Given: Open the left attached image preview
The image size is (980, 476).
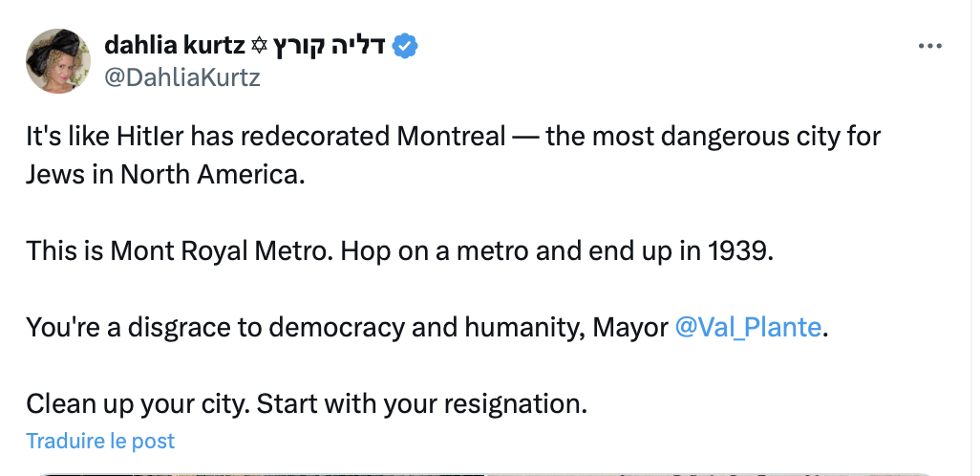Looking at the screenshot, I should 262,475.
